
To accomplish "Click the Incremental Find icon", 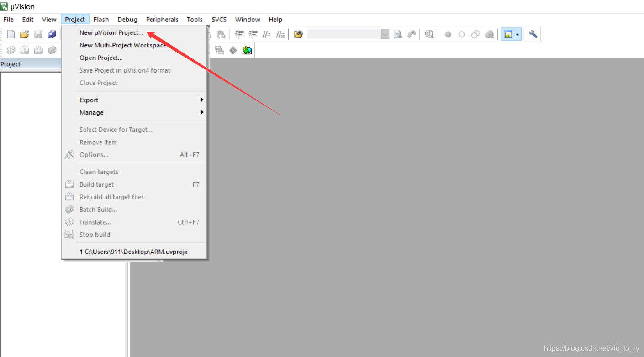I will [x=412, y=34].
